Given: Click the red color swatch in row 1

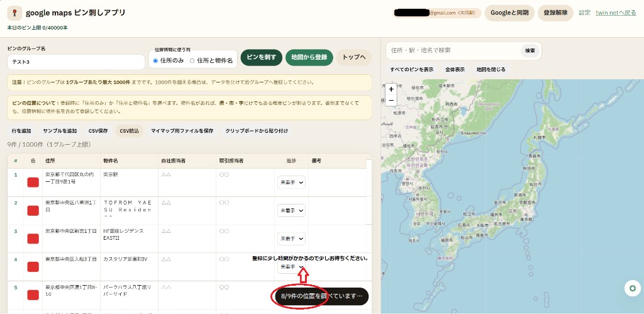Looking at the screenshot, I should pyautogui.click(x=33, y=182).
